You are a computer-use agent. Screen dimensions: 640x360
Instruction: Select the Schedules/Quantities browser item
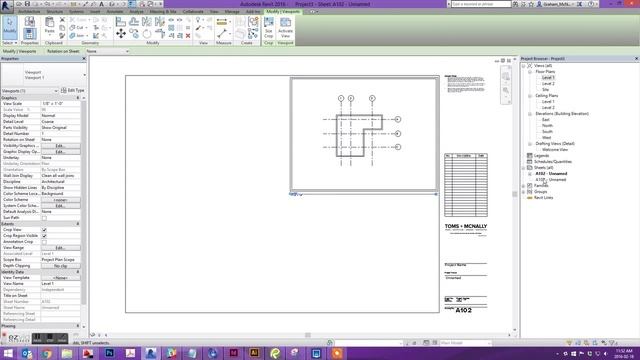(x=553, y=162)
